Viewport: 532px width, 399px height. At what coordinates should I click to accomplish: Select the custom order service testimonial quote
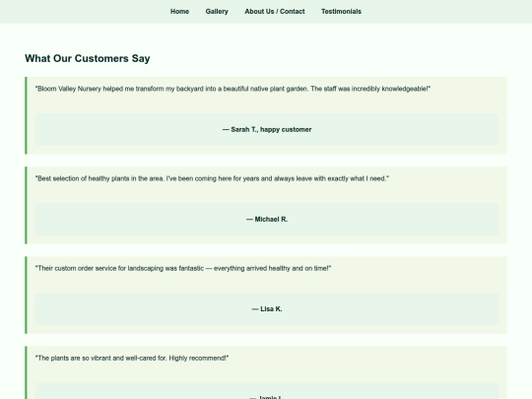pos(183,268)
